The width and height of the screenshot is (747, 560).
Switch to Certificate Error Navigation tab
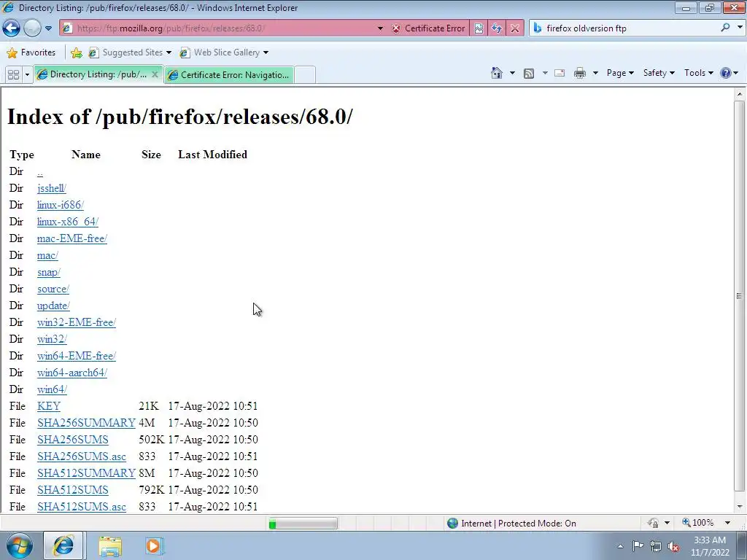tap(229, 75)
